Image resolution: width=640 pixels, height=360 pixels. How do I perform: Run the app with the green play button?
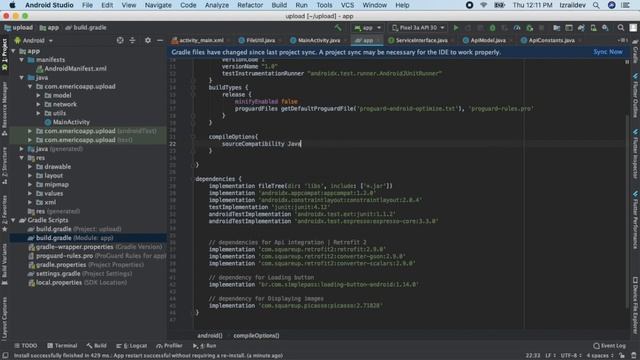(x=456, y=28)
